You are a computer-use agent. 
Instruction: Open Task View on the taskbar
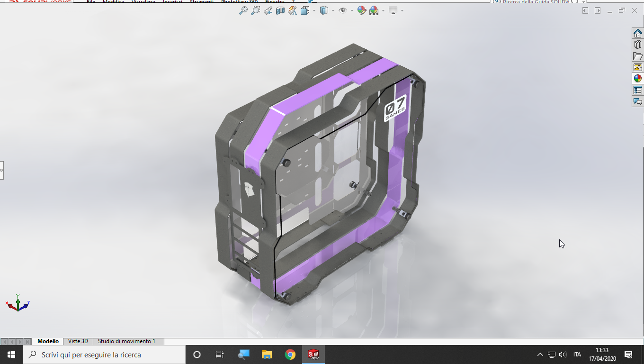point(220,355)
